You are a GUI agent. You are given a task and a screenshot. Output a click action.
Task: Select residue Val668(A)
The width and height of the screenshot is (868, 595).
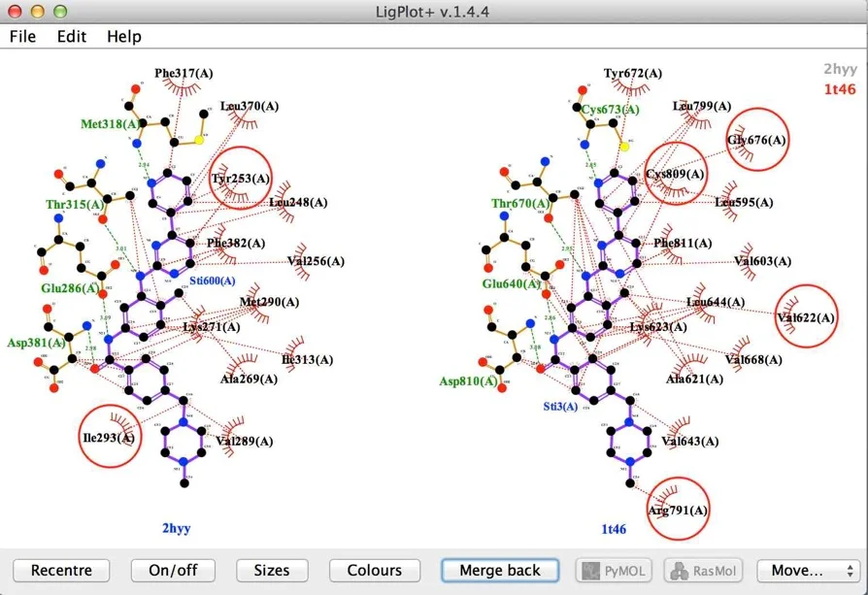753,360
